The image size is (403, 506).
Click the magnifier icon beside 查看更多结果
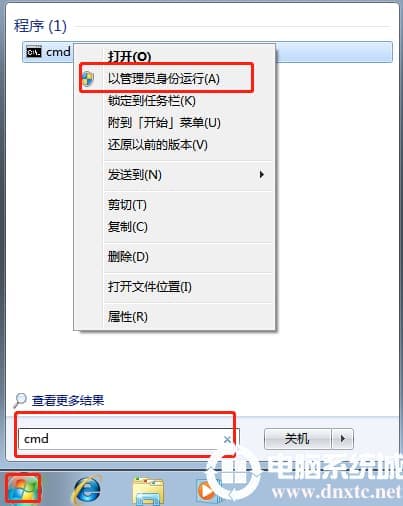coord(20,400)
